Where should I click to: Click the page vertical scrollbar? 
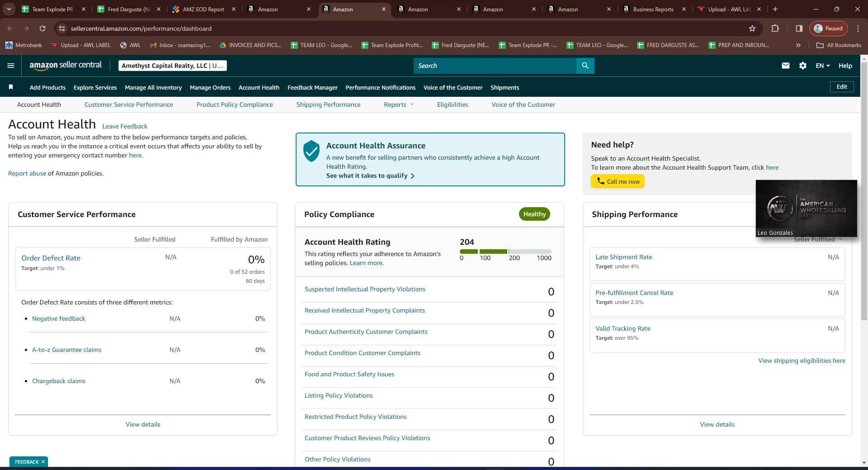point(864,191)
